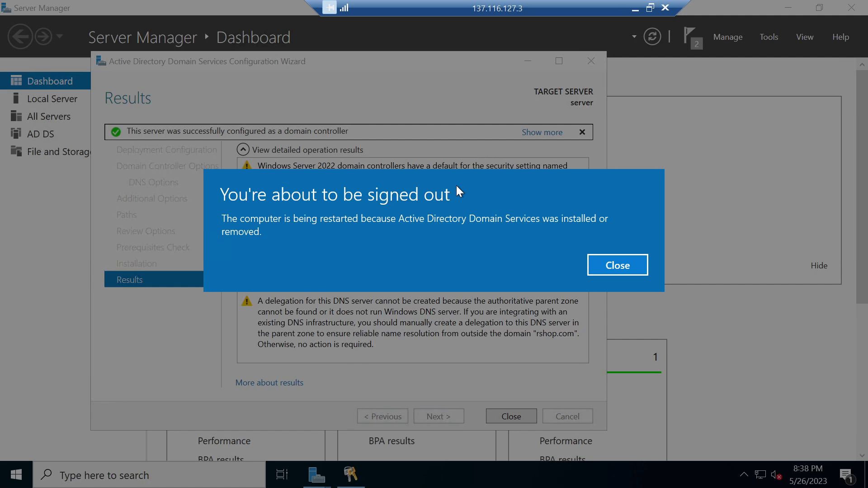The height and width of the screenshot is (488, 868).
Task: Click the Local Server sidebar item
Action: click(52, 99)
